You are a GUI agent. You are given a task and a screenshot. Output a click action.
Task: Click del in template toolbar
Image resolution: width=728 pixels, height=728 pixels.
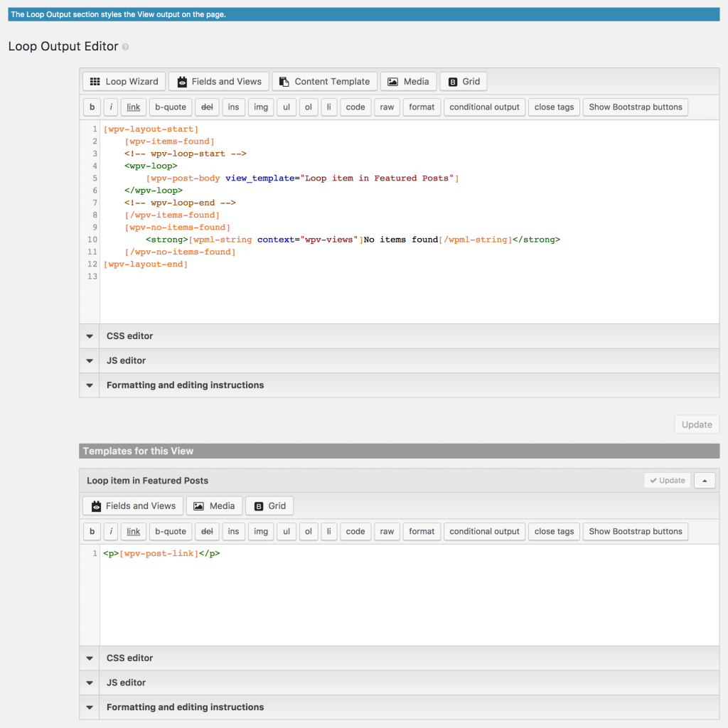point(207,532)
